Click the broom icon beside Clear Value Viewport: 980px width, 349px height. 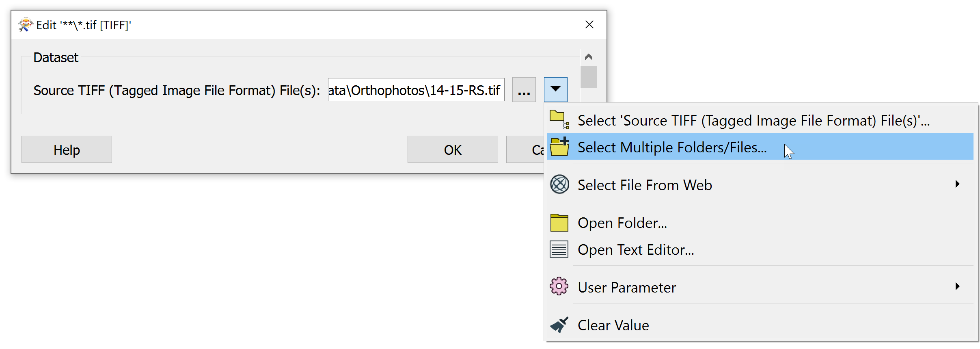[559, 325]
